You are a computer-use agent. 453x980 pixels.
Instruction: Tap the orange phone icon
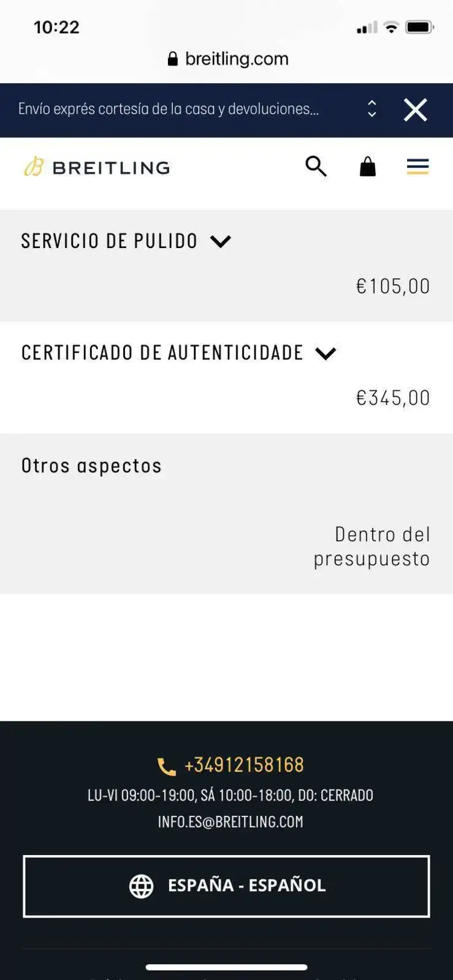(x=166, y=766)
